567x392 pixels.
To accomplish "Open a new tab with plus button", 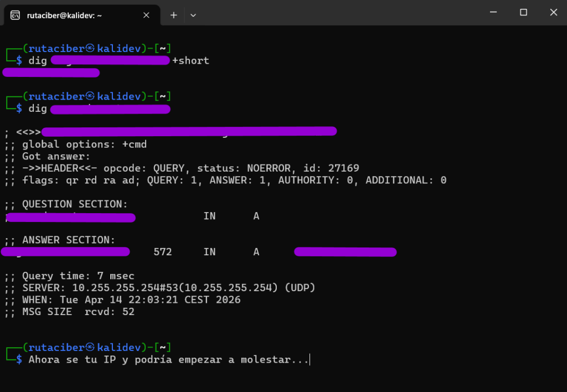I will point(173,16).
